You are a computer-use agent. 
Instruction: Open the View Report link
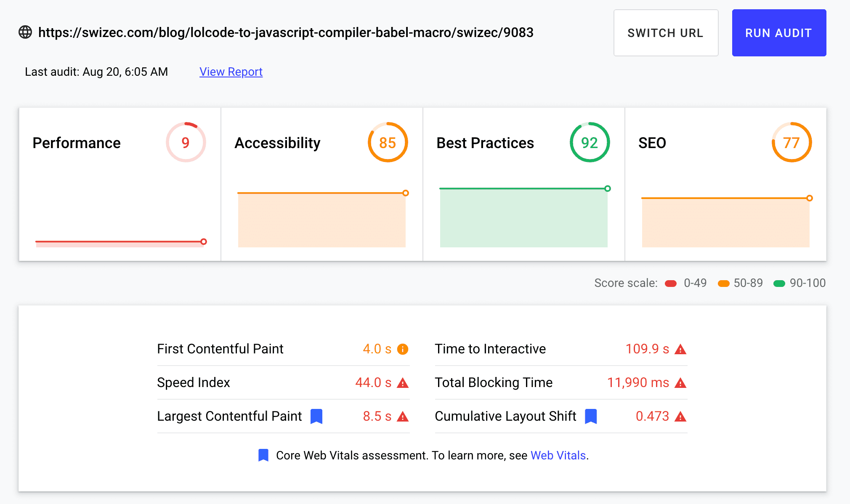231,72
